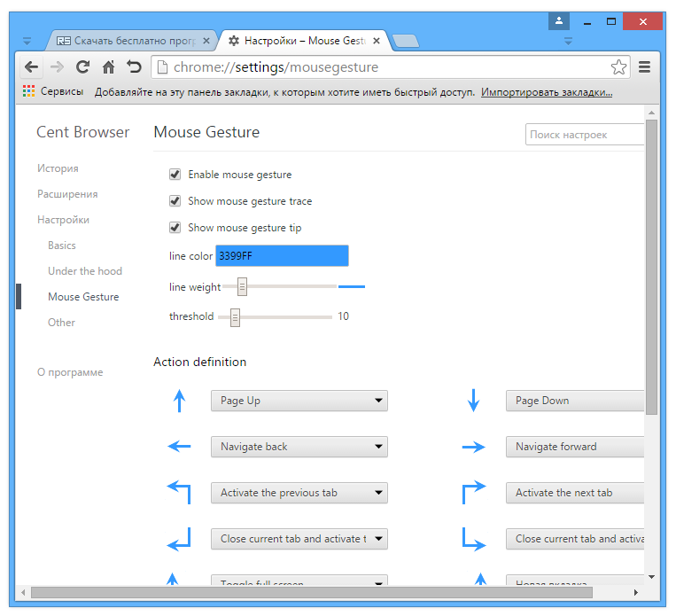Toggle Enable mouse gesture checkbox

tap(175, 175)
